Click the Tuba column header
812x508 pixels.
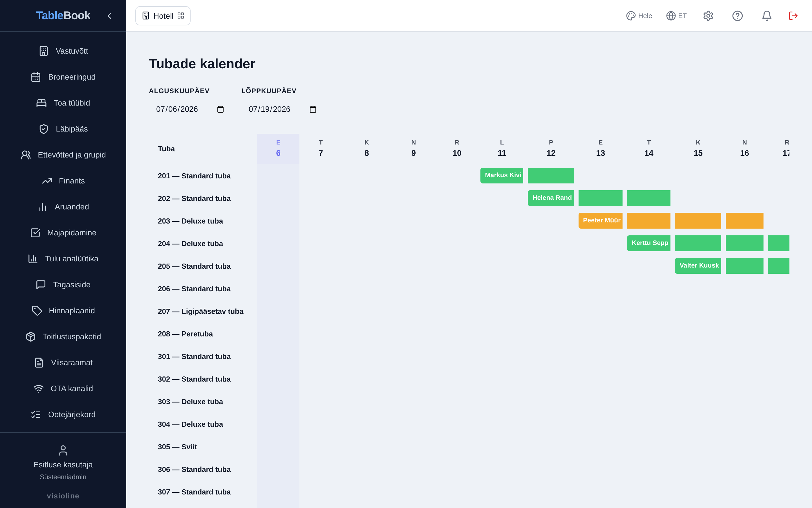pos(166,149)
